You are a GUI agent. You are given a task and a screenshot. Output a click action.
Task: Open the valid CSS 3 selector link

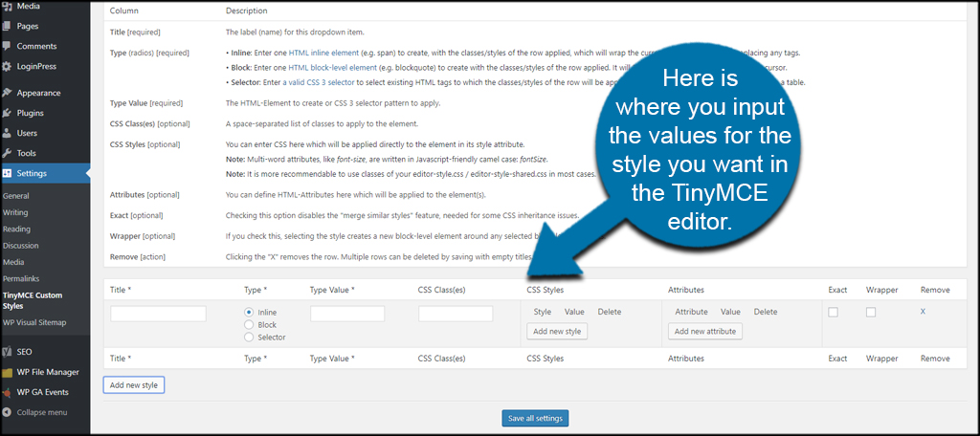tap(320, 82)
